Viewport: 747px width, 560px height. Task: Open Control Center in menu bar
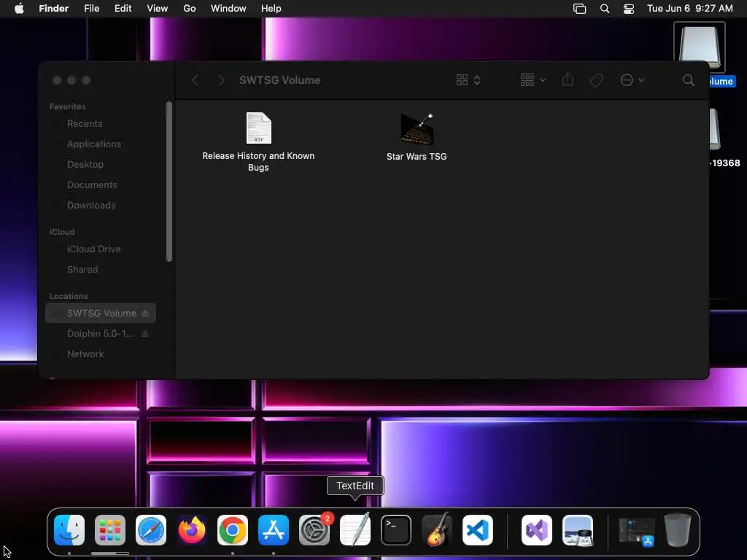tap(629, 9)
